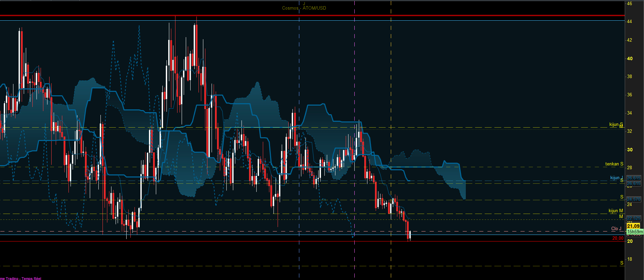Click the 30 mark on price axis

click(x=630, y=150)
